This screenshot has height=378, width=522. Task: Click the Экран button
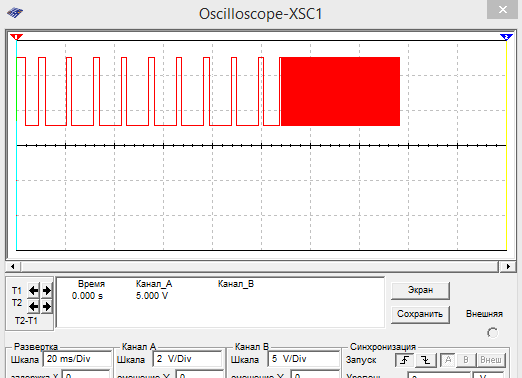pyautogui.click(x=420, y=290)
